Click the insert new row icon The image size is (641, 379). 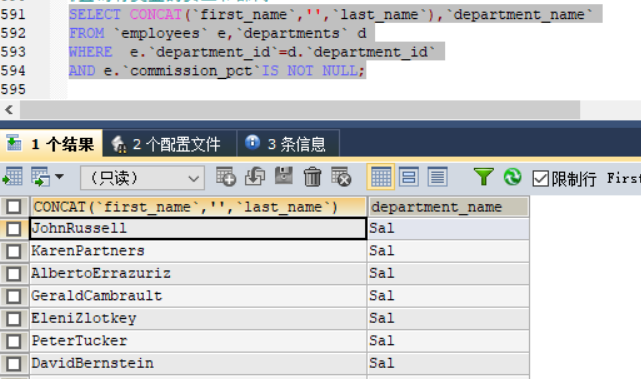click(x=226, y=177)
